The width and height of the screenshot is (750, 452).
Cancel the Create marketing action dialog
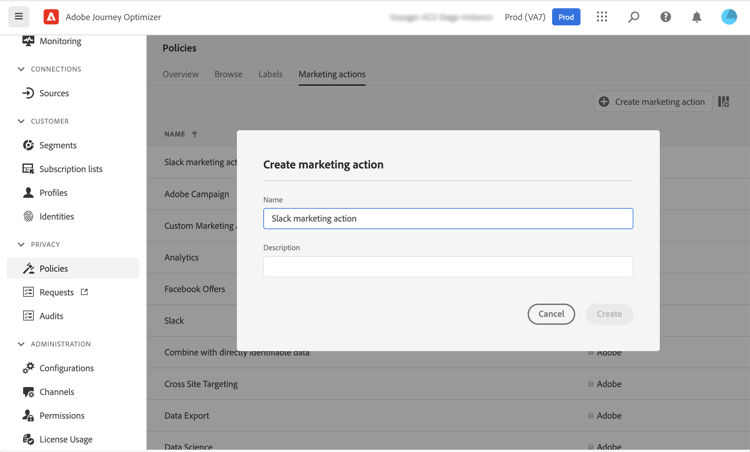[551, 314]
